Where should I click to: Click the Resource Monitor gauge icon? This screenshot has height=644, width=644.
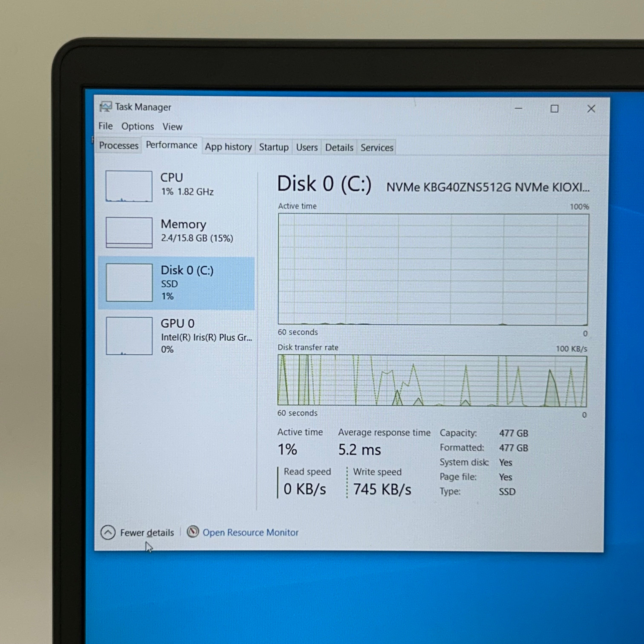[193, 532]
